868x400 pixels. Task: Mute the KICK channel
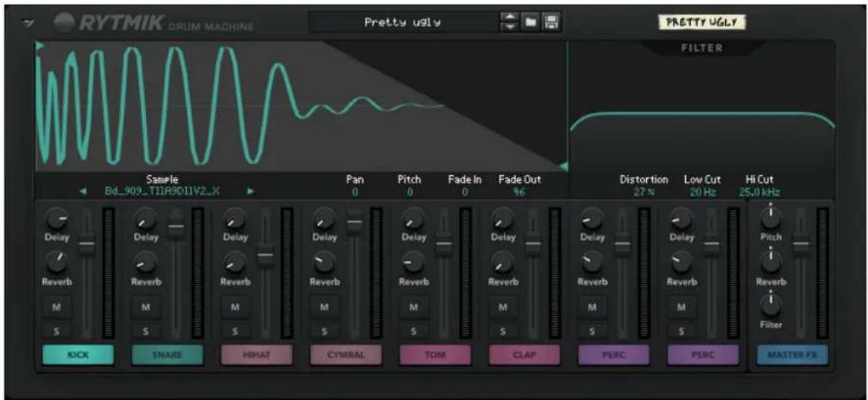click(56, 307)
